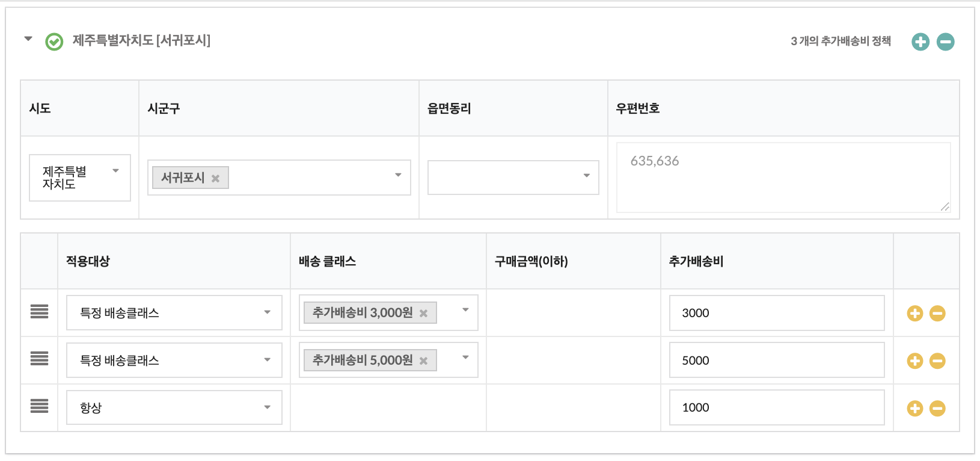This screenshot has height=461, width=980.
Task: Open the 항상 적용대상 dropdown
Action: click(174, 407)
